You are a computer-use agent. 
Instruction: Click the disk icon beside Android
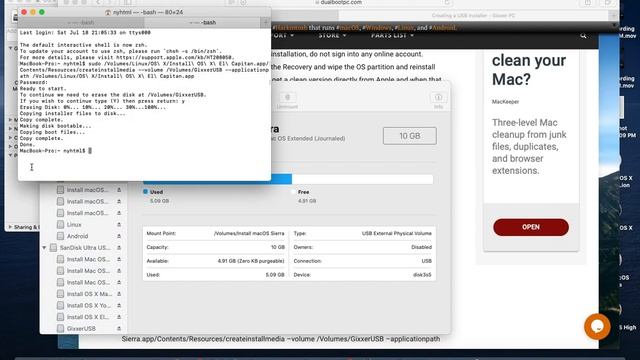(x=60, y=236)
